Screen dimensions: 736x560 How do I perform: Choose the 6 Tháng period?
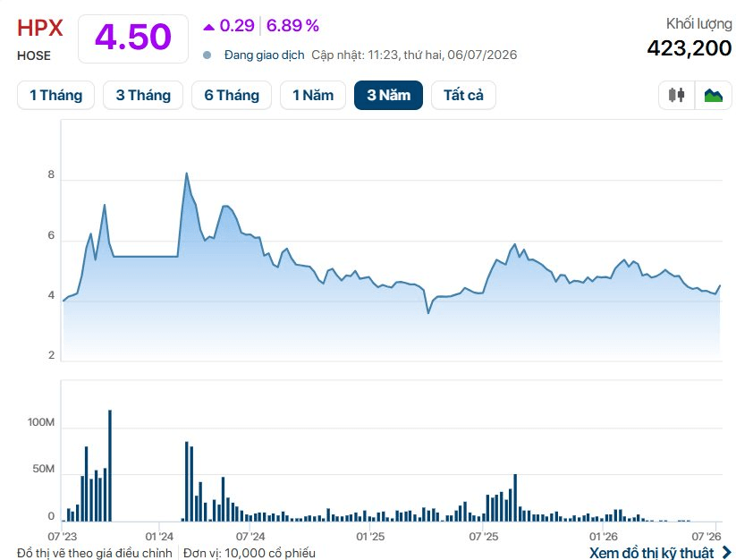click(x=232, y=96)
